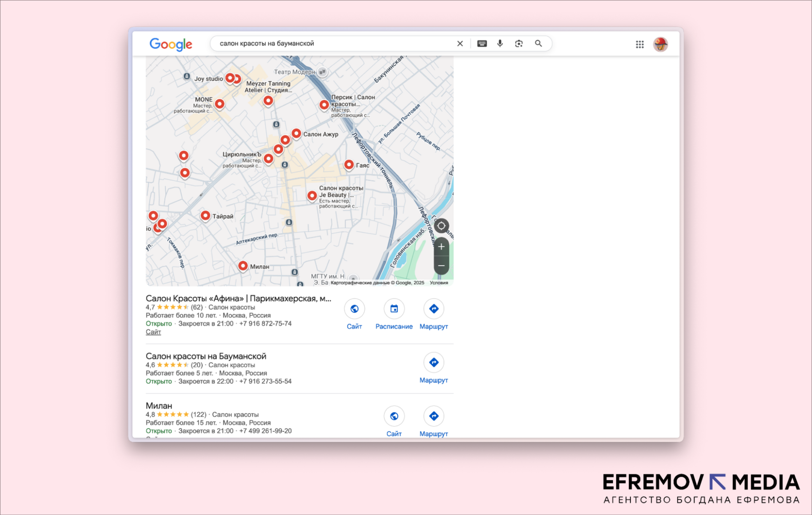Select the Тайрай map pin
The width and height of the screenshot is (812, 515).
pos(205,216)
